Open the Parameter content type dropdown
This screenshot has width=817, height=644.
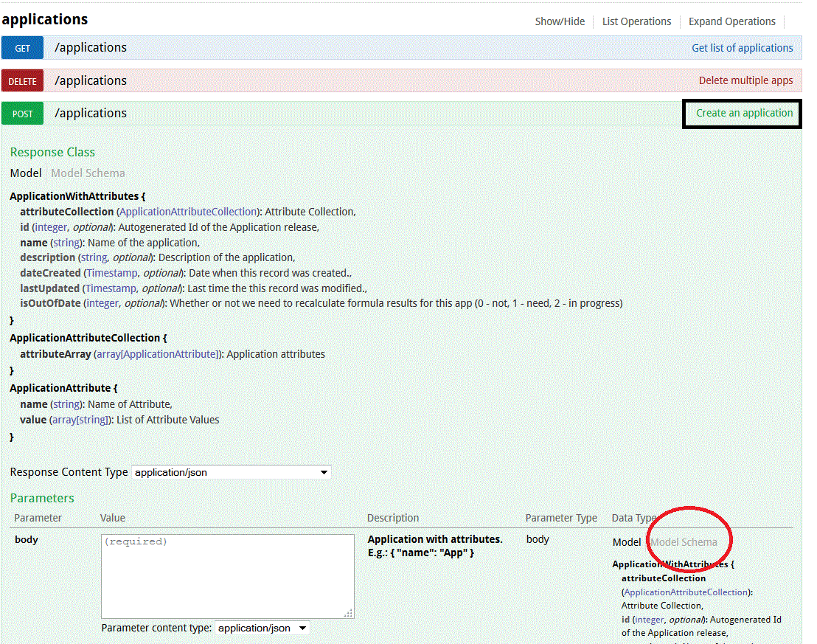[262, 628]
